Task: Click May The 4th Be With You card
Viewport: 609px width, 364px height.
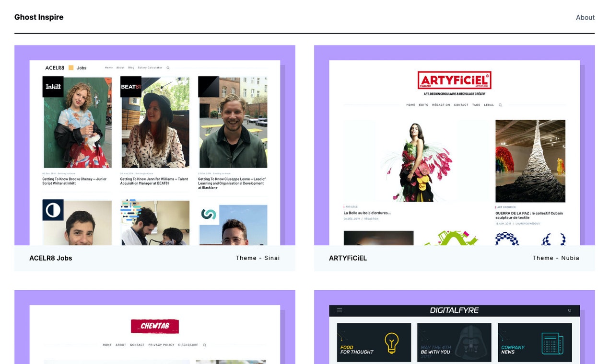Action: 454,342
